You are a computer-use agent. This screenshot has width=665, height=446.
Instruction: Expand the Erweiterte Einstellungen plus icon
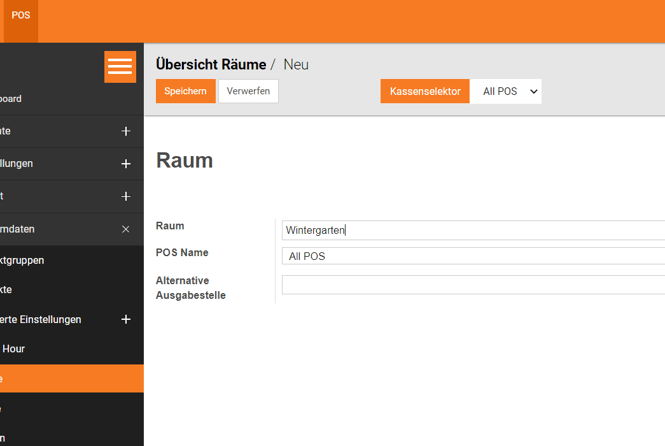(x=125, y=319)
